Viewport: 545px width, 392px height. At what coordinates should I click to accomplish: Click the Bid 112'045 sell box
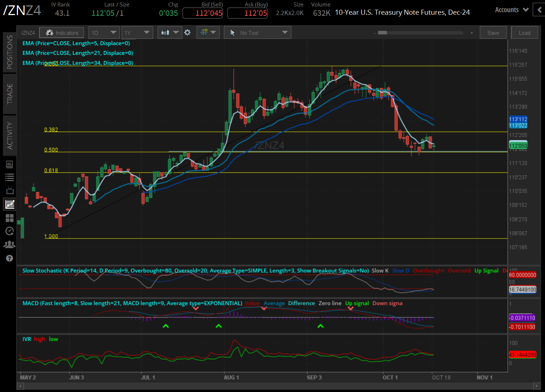[x=202, y=13]
